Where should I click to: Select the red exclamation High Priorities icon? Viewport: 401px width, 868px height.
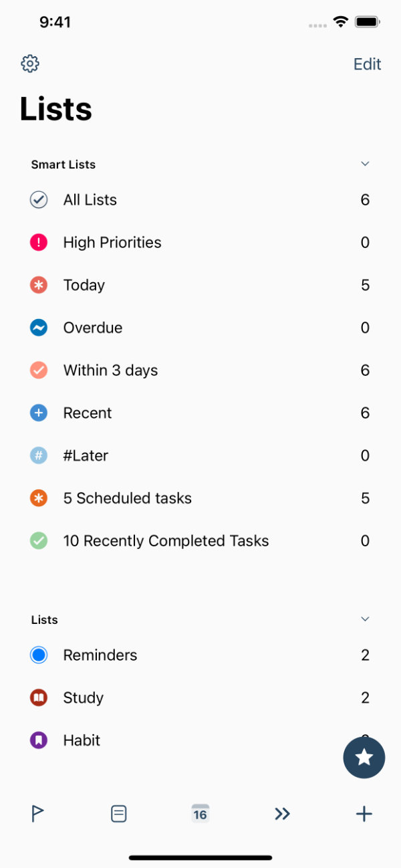coord(39,242)
